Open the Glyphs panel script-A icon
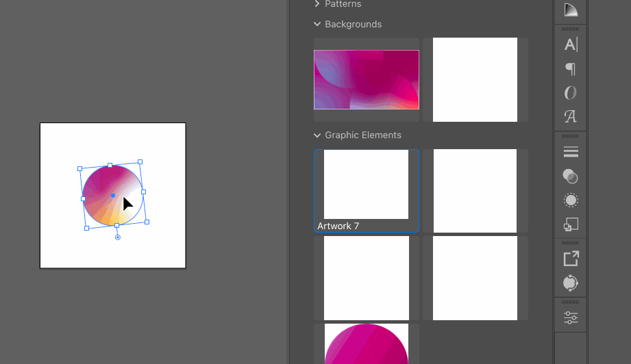 tap(571, 116)
